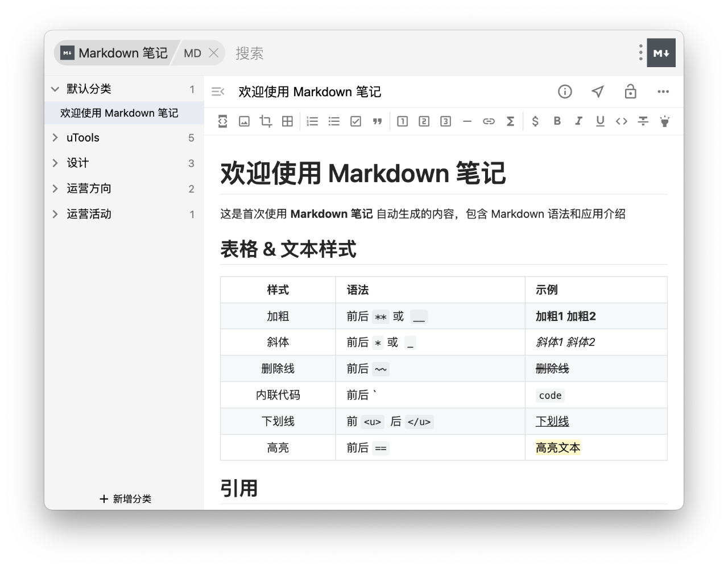The width and height of the screenshot is (728, 569).
Task: Insert inline math with the dollar icon
Action: [x=535, y=121]
